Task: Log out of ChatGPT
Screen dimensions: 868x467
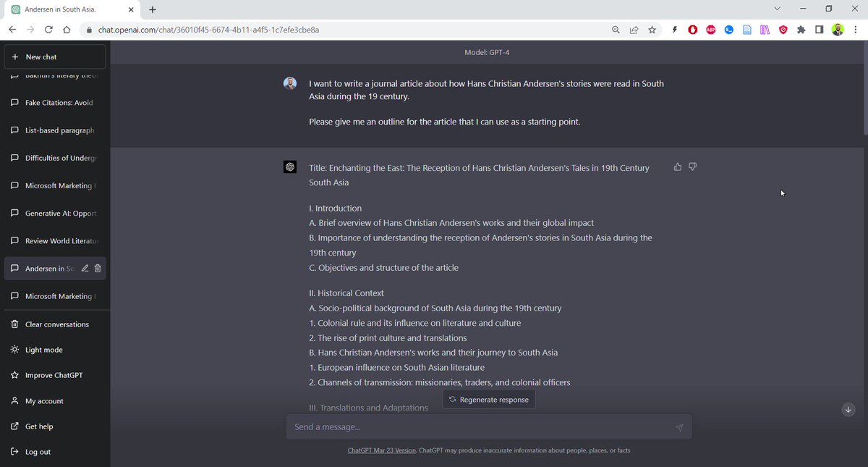Action: pyautogui.click(x=55, y=452)
